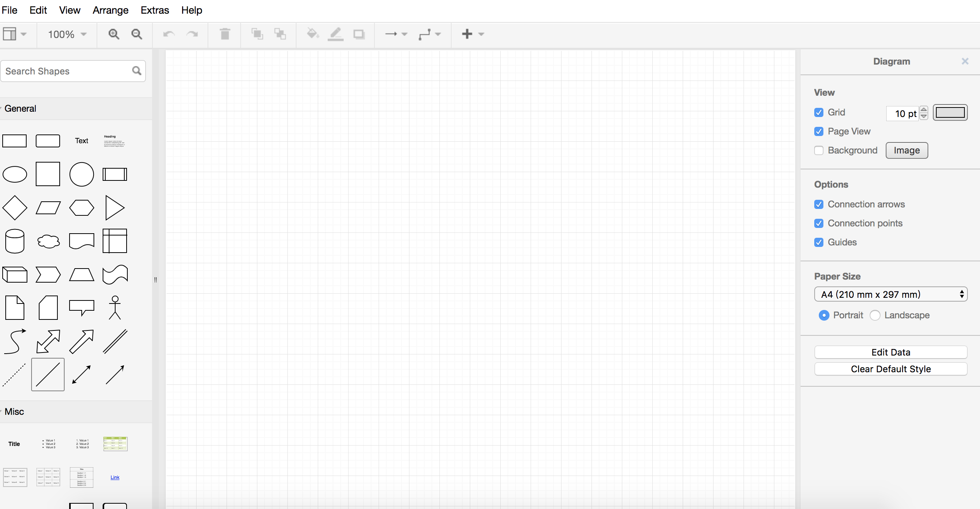Click the Clear Default Style button
Screen dimensions: 980x509
[x=891, y=368]
